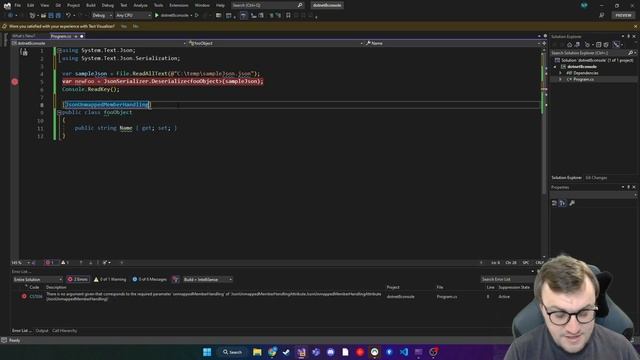This screenshot has width=640, height=360.
Task: Collapse the using directives outline at line 1
Action: tap(59, 51)
